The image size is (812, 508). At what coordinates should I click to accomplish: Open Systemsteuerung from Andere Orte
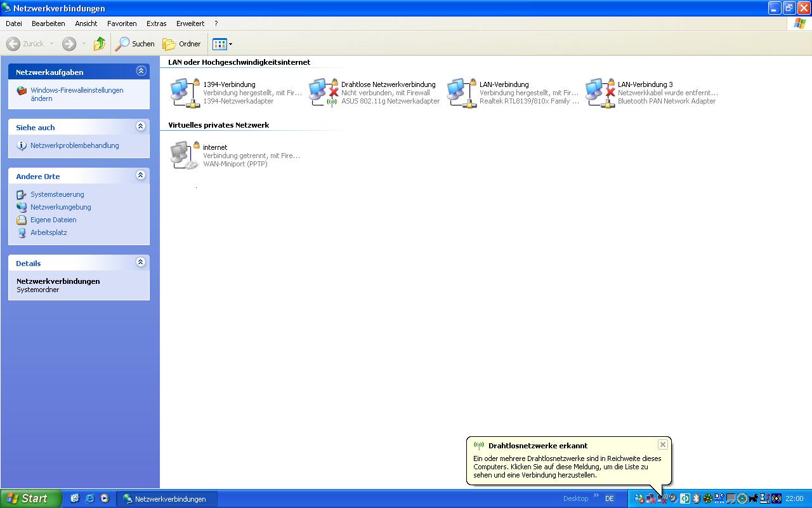point(57,194)
